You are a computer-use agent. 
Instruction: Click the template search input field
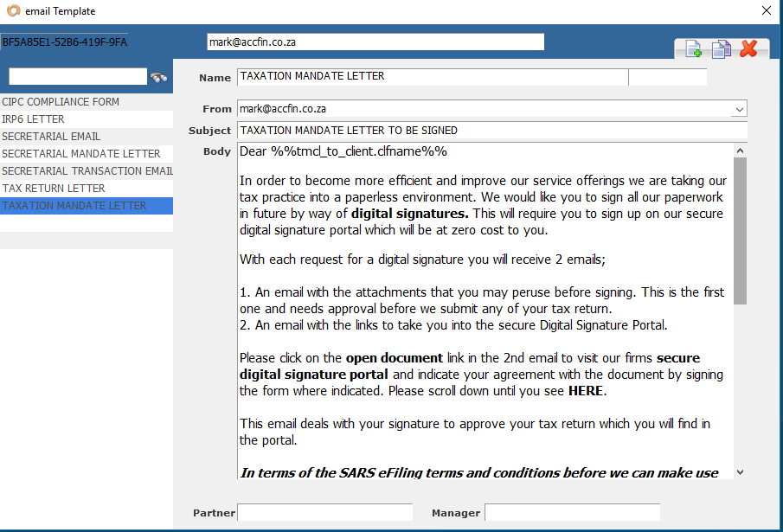(x=78, y=77)
